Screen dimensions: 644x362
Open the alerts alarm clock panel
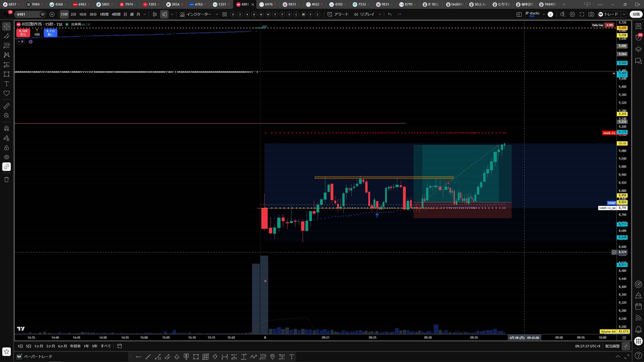tap(638, 37)
